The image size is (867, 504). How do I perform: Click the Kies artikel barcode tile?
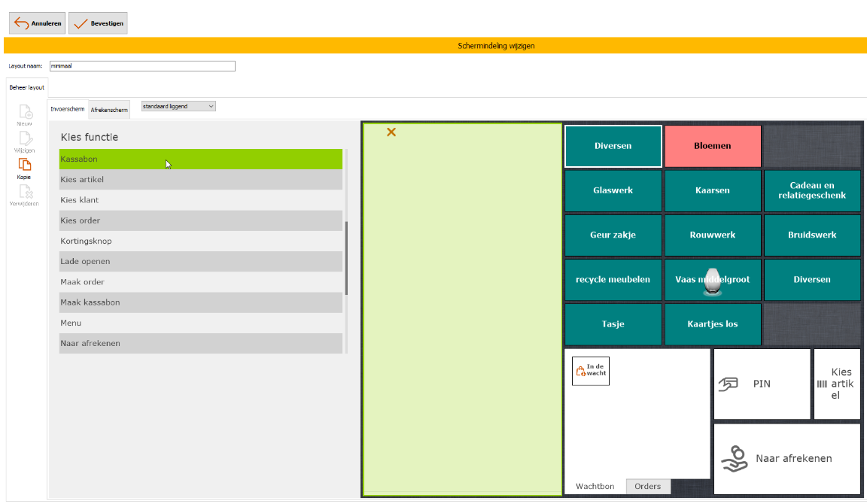(837, 384)
